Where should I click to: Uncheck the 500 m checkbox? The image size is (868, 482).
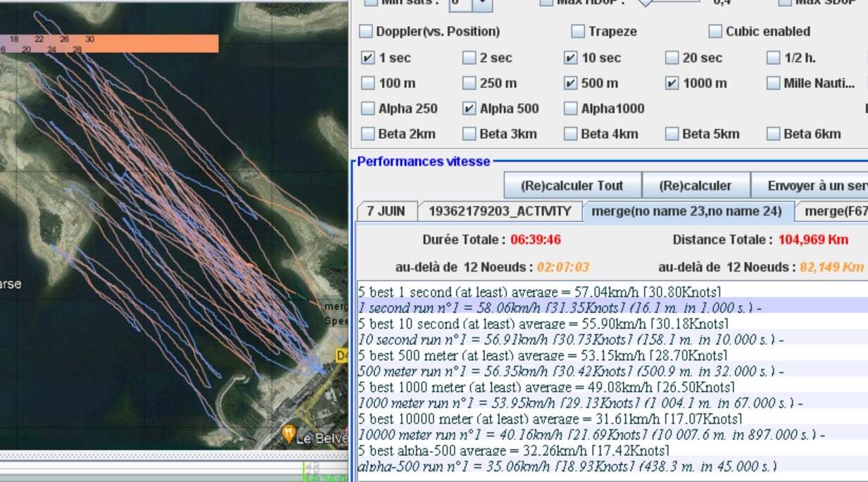click(570, 83)
